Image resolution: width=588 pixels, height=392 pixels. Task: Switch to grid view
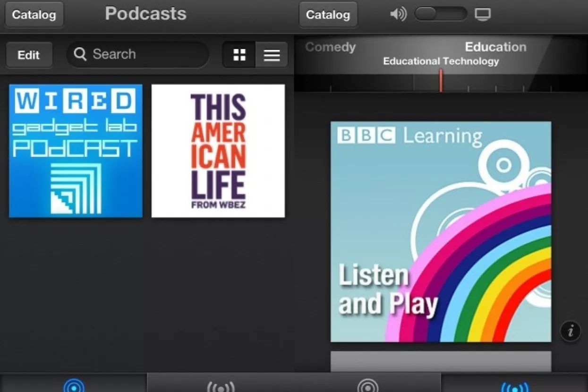(x=239, y=55)
